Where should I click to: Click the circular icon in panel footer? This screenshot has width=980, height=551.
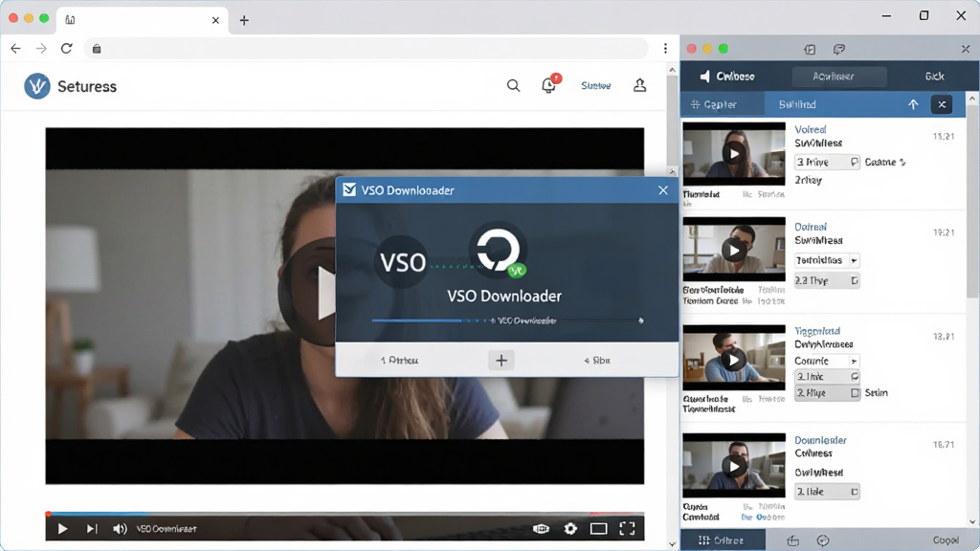coord(823,540)
